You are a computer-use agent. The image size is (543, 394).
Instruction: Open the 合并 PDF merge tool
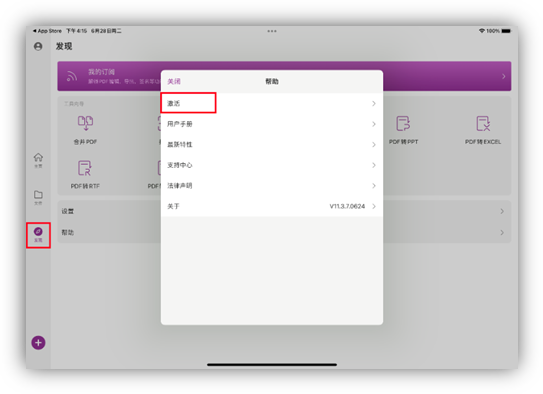pyautogui.click(x=85, y=130)
